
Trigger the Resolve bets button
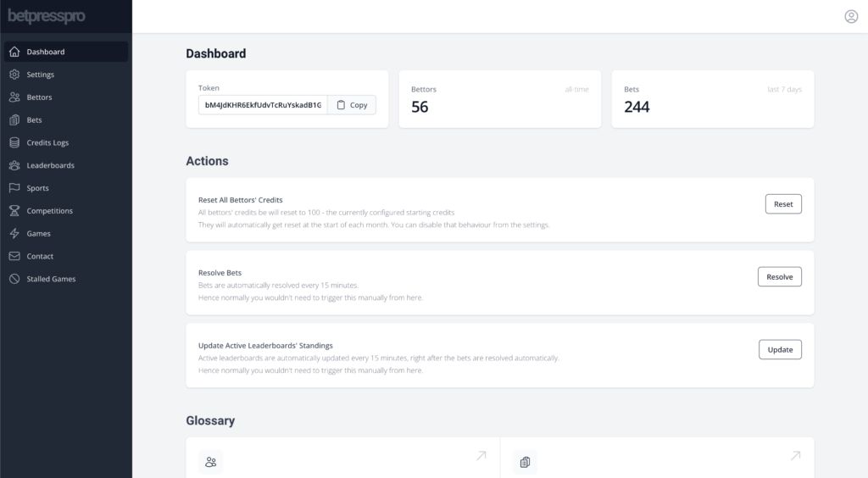pyautogui.click(x=780, y=276)
